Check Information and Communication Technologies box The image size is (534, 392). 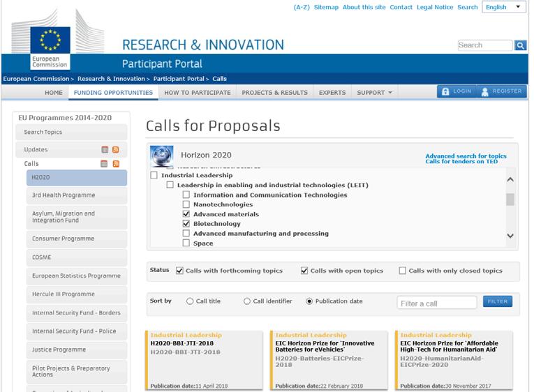186,195
